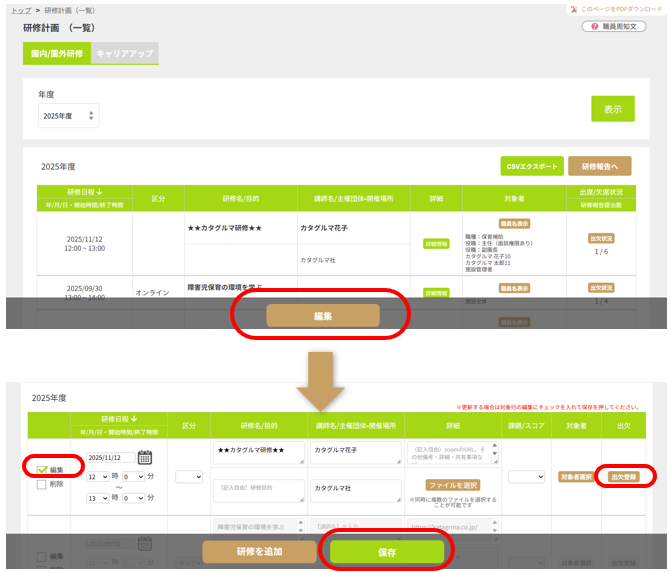Image resolution: width=671 pixels, height=572 pixels.
Task: Switch to the 園内/園外研修 tab
Action: 57,53
